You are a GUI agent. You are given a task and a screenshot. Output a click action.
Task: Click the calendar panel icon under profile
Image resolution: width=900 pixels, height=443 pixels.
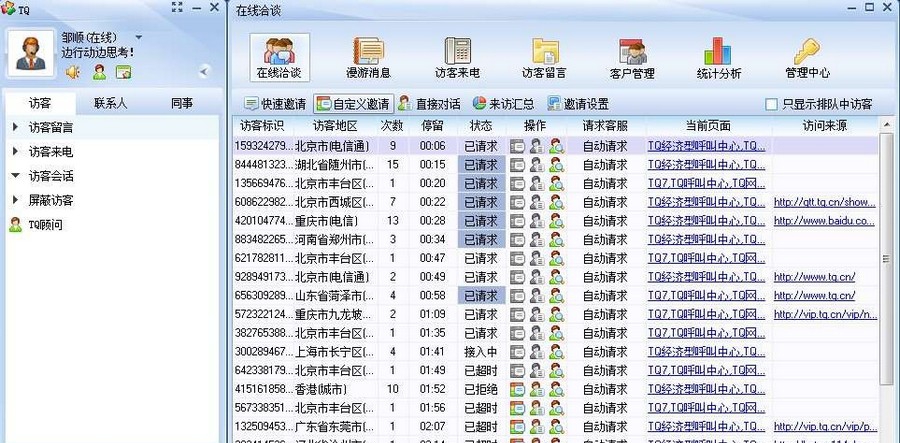point(123,72)
